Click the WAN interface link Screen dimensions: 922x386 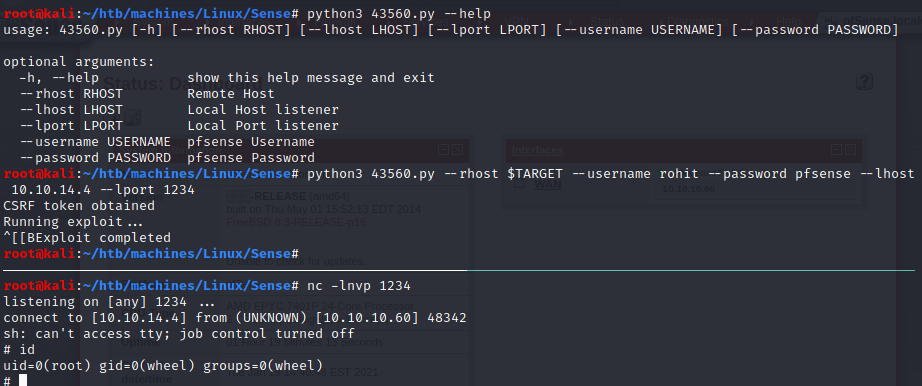pos(547,184)
